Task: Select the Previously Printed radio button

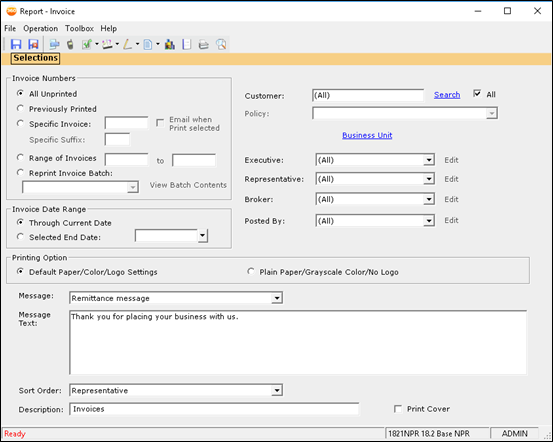Action: tap(20, 108)
